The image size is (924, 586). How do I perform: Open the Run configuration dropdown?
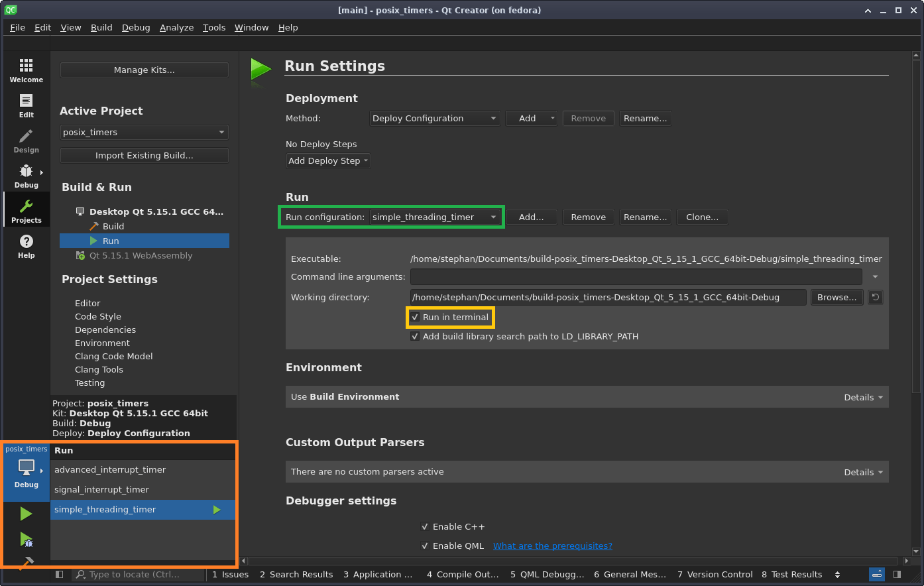click(x=434, y=217)
